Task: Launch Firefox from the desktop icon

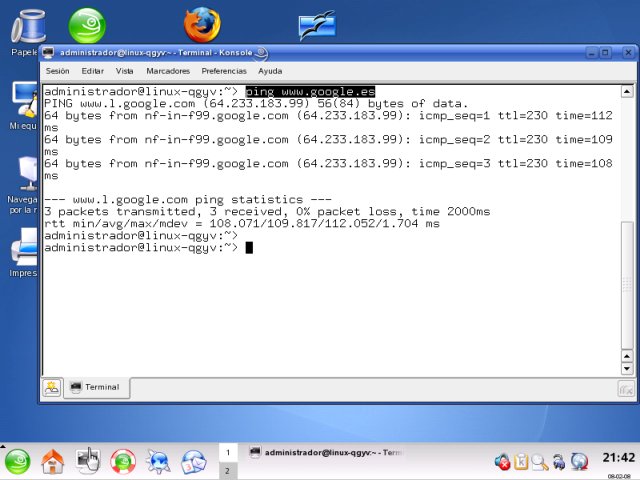Action: (x=202, y=25)
